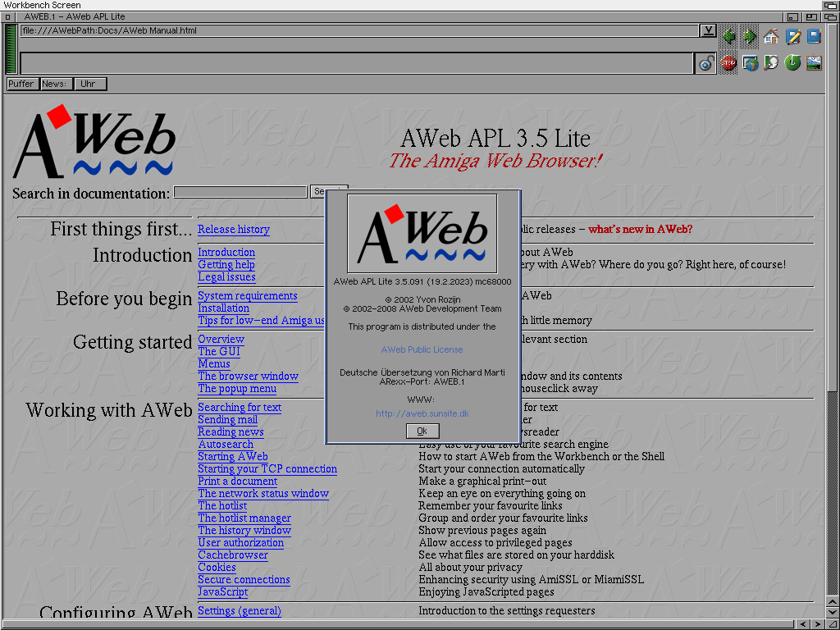The height and width of the screenshot is (630, 840).
Task: Open the Starting AWeb link
Action: [232, 456]
